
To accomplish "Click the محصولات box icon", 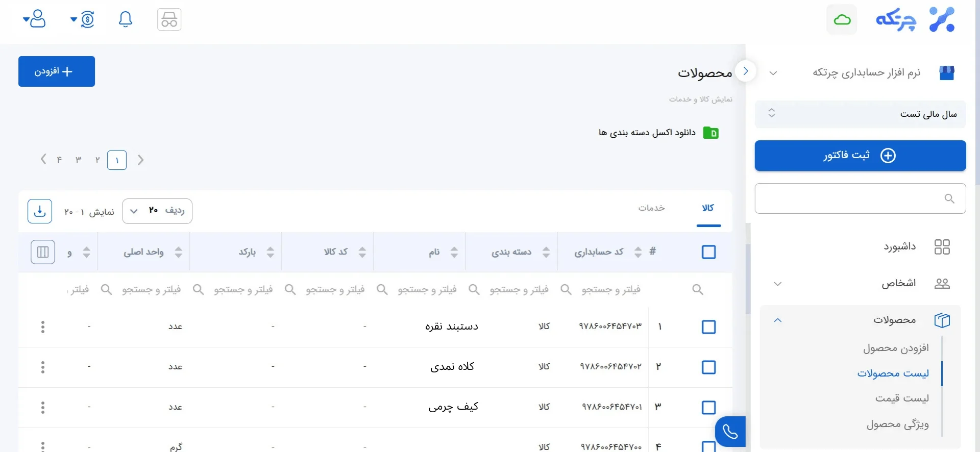I will point(942,320).
